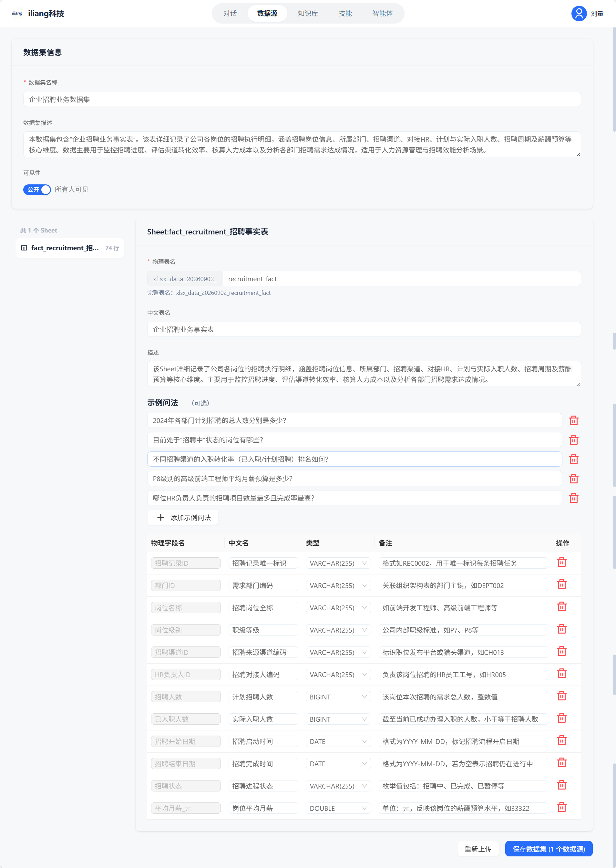Click the iliang logo in the header
This screenshot has width=616, height=868.
pos(17,13)
